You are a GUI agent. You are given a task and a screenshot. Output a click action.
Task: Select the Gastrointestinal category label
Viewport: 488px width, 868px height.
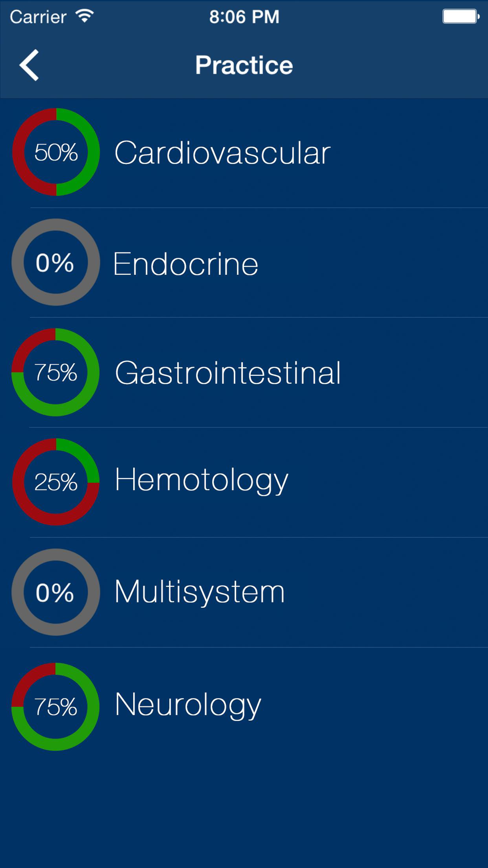coord(228,373)
